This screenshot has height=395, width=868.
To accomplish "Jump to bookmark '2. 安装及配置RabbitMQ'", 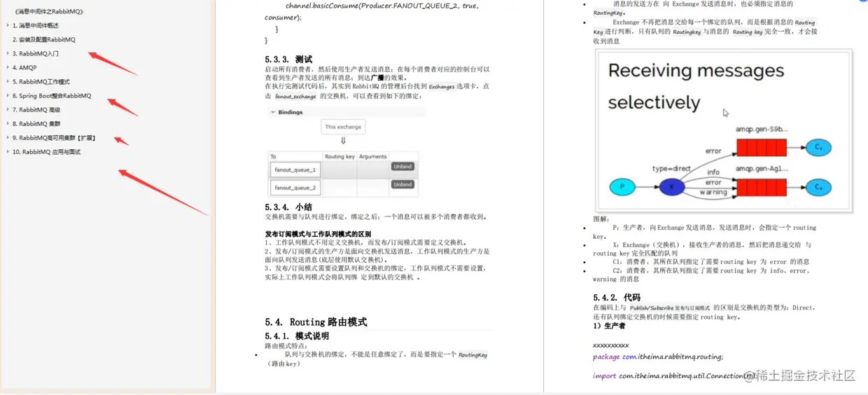I will pos(44,40).
